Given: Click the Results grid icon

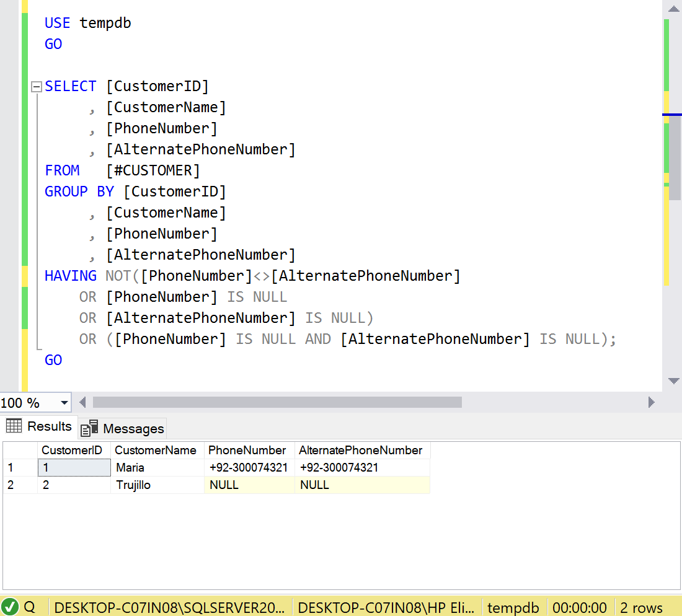Looking at the screenshot, I should pyautogui.click(x=14, y=426).
